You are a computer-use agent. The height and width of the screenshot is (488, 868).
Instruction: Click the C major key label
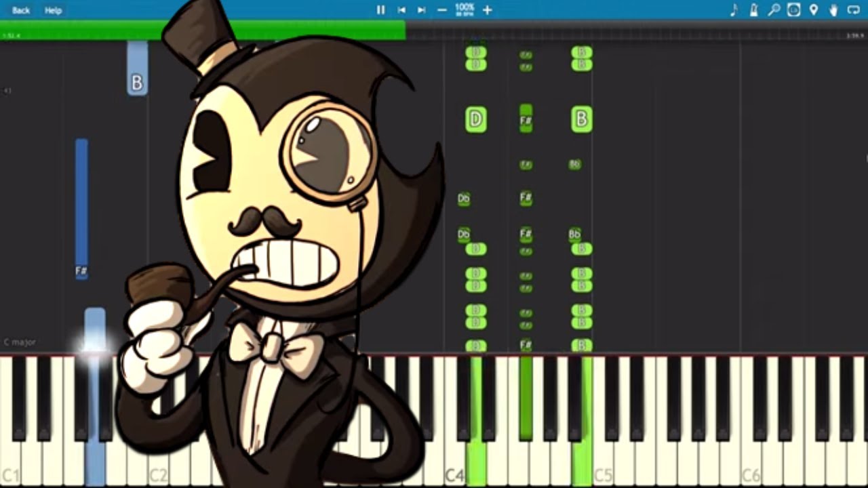20,342
